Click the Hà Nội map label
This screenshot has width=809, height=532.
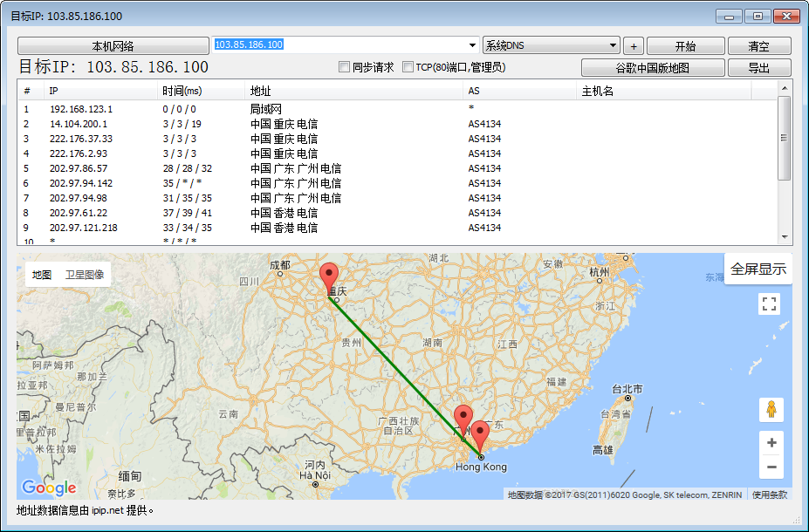tap(315, 475)
